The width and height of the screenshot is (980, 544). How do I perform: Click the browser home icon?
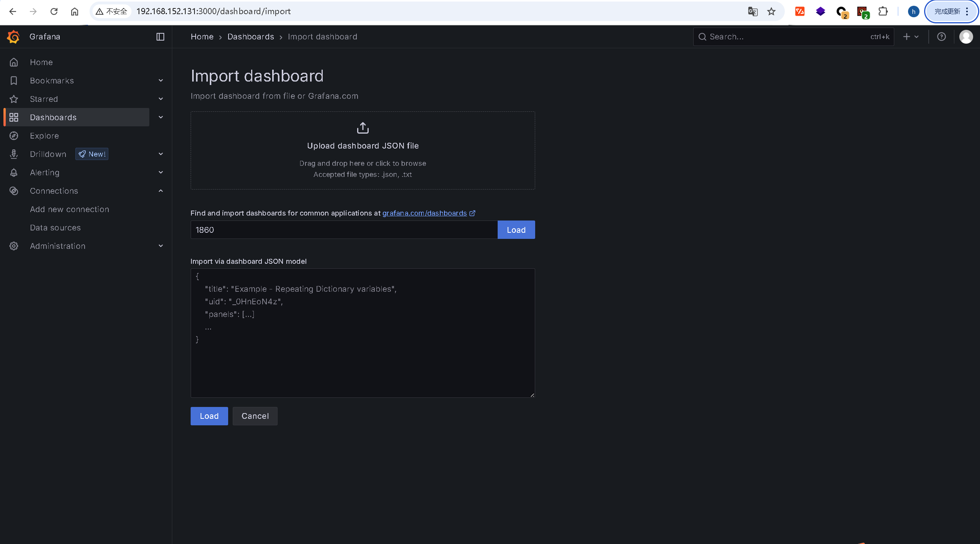[75, 11]
